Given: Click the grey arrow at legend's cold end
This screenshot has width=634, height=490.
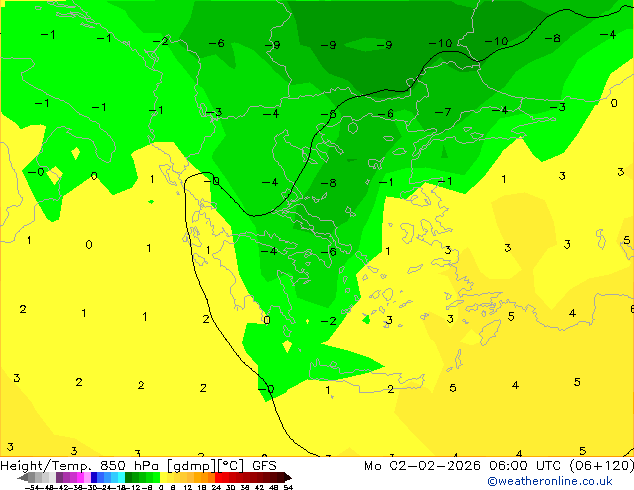Looking at the screenshot, I should coord(23,477).
